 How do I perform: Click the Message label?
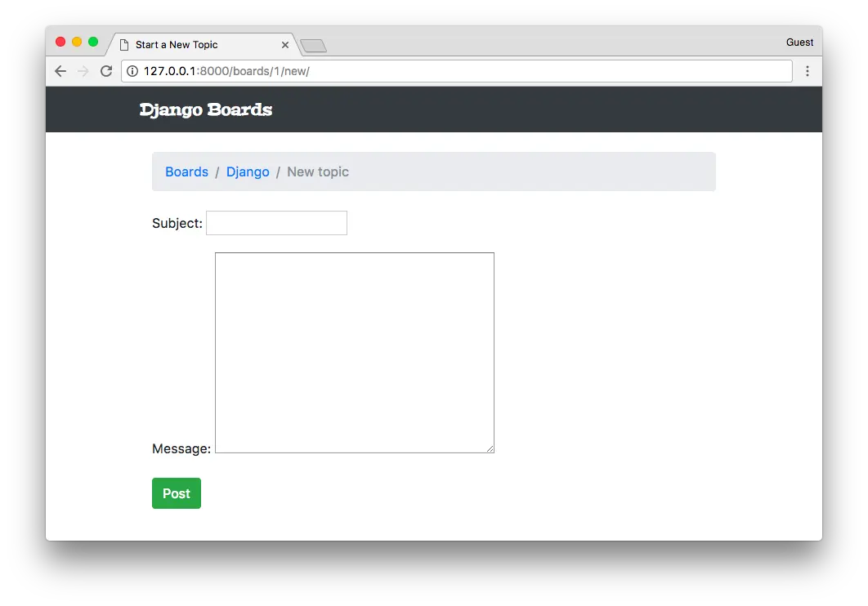pos(181,448)
